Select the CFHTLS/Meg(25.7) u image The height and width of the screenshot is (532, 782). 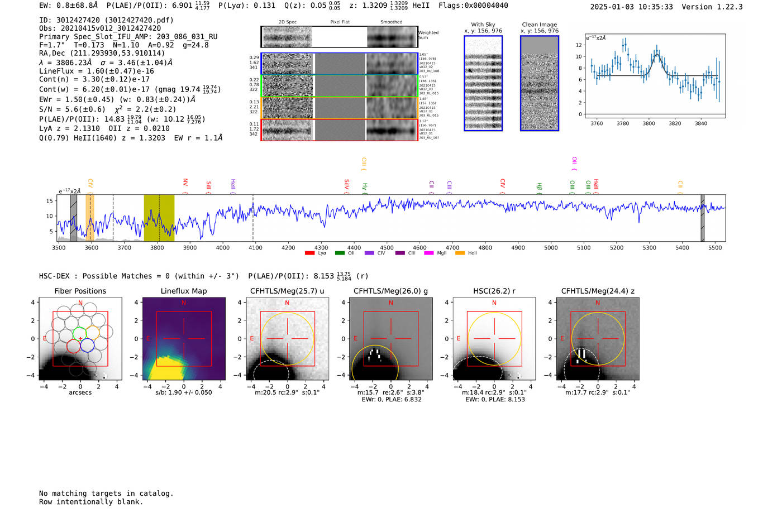click(287, 339)
